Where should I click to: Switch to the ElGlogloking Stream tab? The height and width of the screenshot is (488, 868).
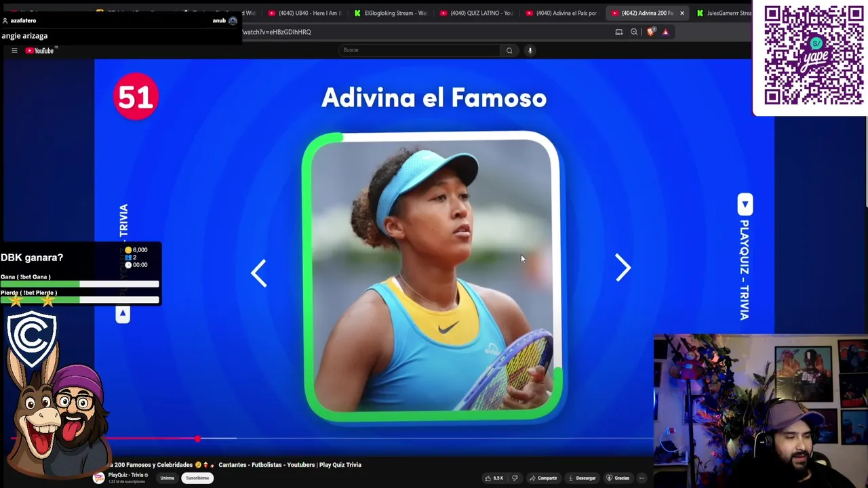pyautogui.click(x=391, y=13)
